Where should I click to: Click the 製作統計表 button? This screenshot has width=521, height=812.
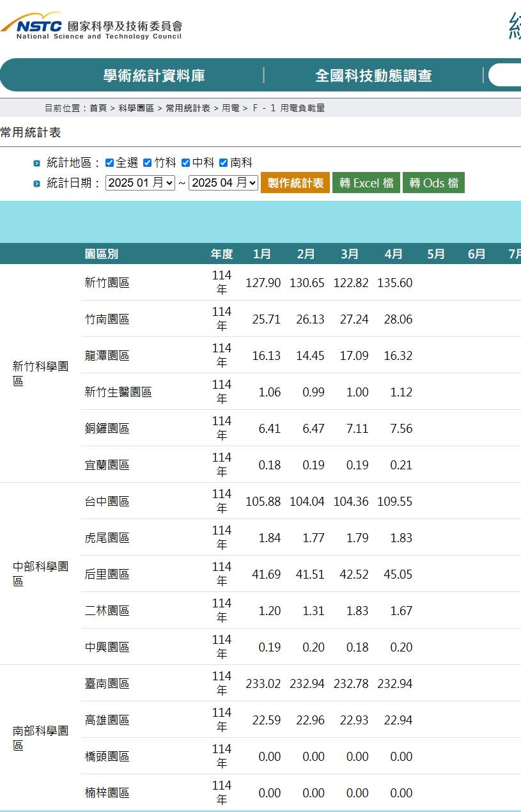click(295, 183)
